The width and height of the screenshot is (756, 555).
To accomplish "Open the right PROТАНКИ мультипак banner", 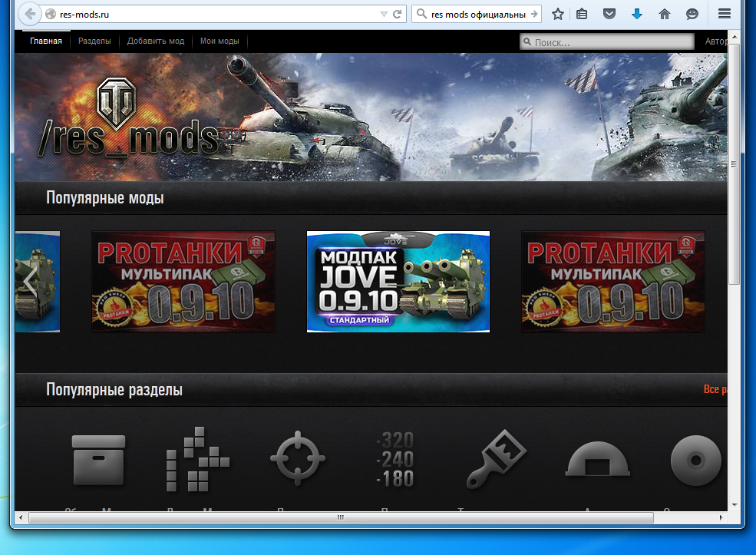I will [x=612, y=282].
